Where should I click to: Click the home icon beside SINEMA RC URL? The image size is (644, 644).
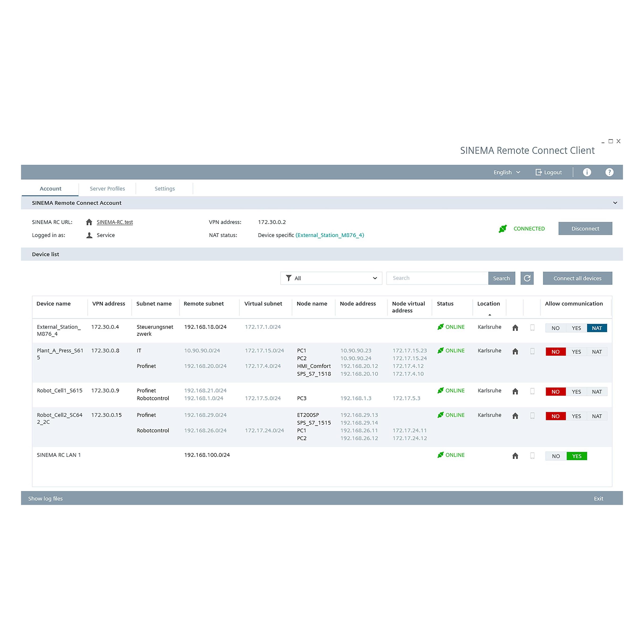pos(89,222)
